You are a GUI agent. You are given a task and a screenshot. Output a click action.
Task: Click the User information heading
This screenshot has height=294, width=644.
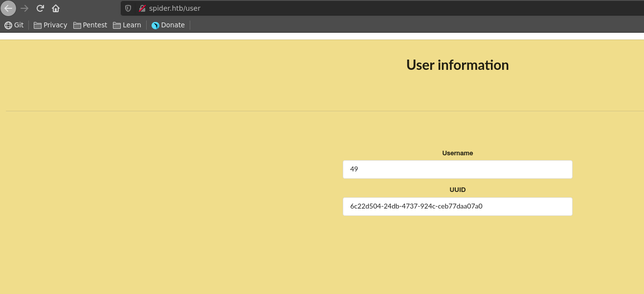(457, 65)
